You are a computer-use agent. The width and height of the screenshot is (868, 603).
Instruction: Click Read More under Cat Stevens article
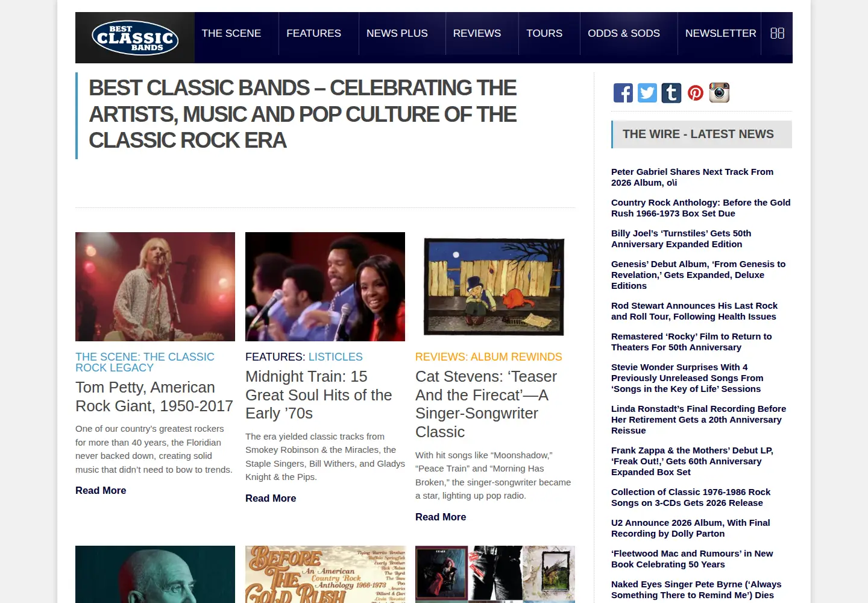(x=441, y=517)
